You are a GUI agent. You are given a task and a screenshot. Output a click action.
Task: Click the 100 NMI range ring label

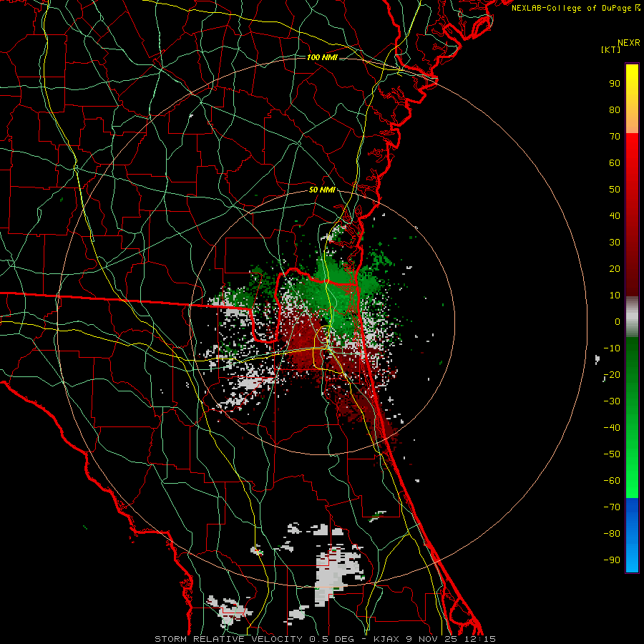pos(322,57)
